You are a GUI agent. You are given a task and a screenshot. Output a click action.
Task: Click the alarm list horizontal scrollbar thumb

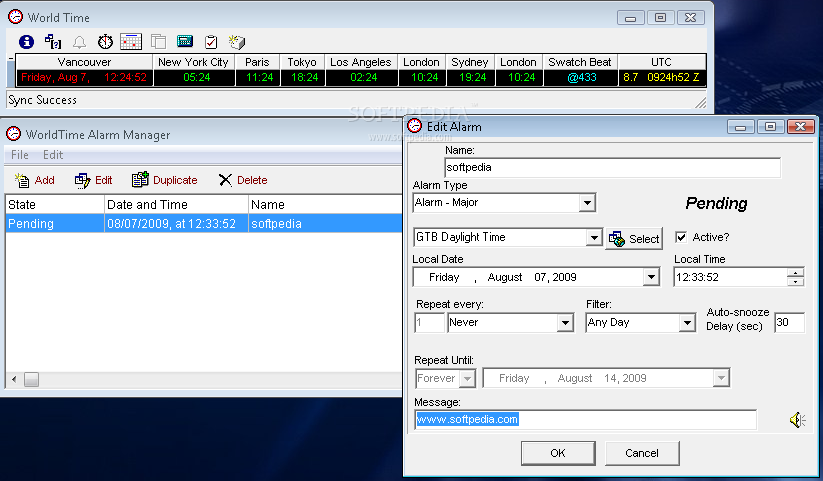click(31, 379)
